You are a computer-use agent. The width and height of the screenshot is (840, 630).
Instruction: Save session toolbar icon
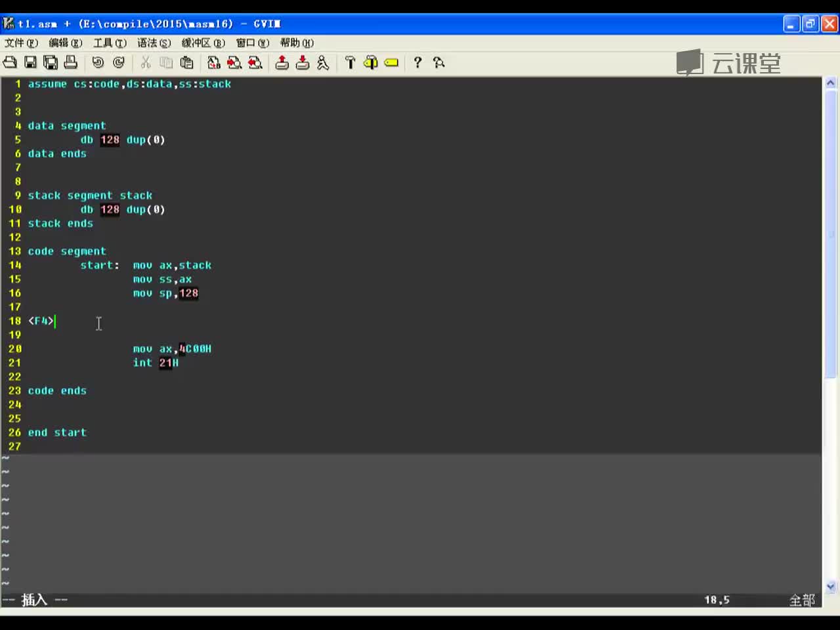coord(303,62)
